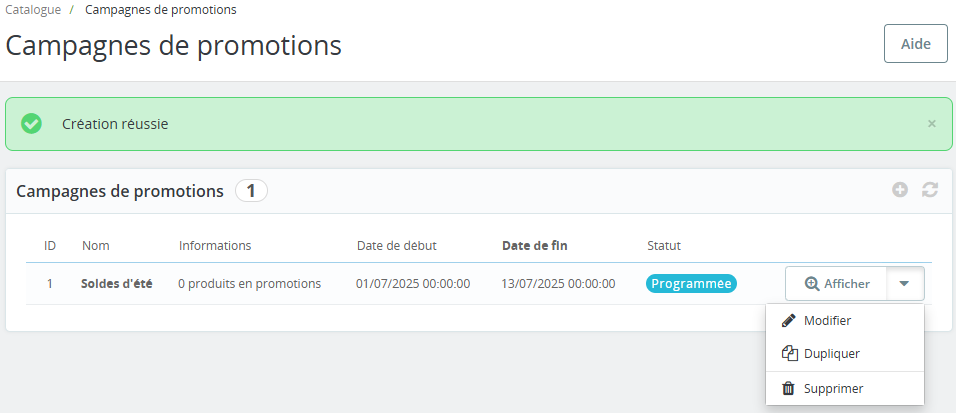The width and height of the screenshot is (956, 413).
Task: Click the refresh list icon
Action: click(x=930, y=190)
